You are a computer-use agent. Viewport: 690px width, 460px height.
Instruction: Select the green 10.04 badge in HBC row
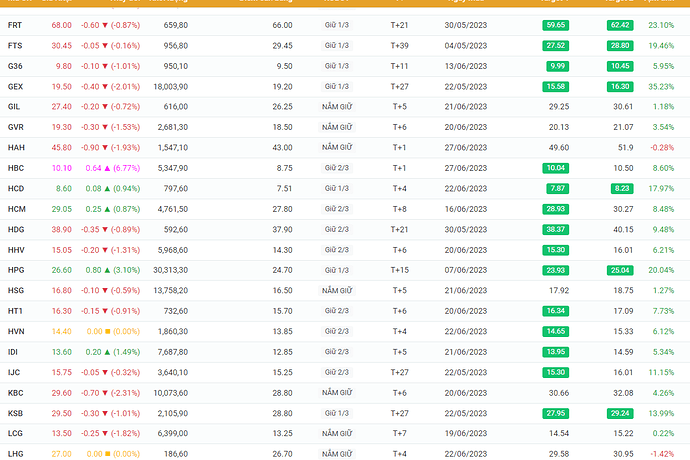click(x=555, y=168)
